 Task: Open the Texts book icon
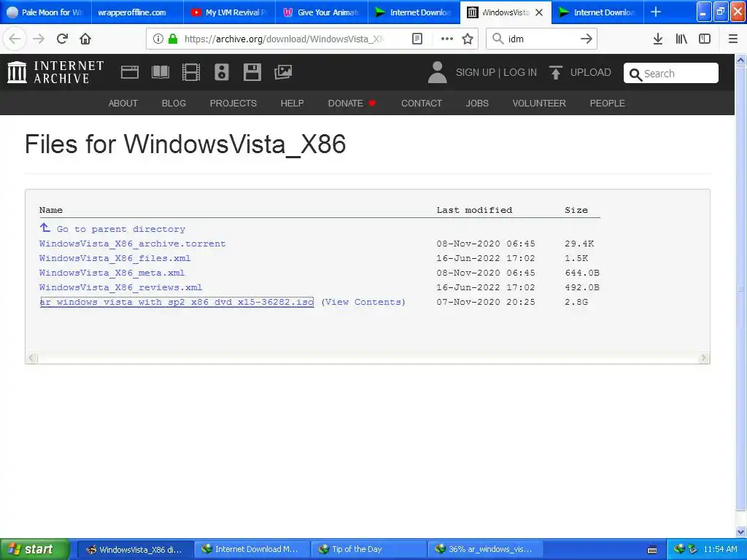click(x=160, y=72)
